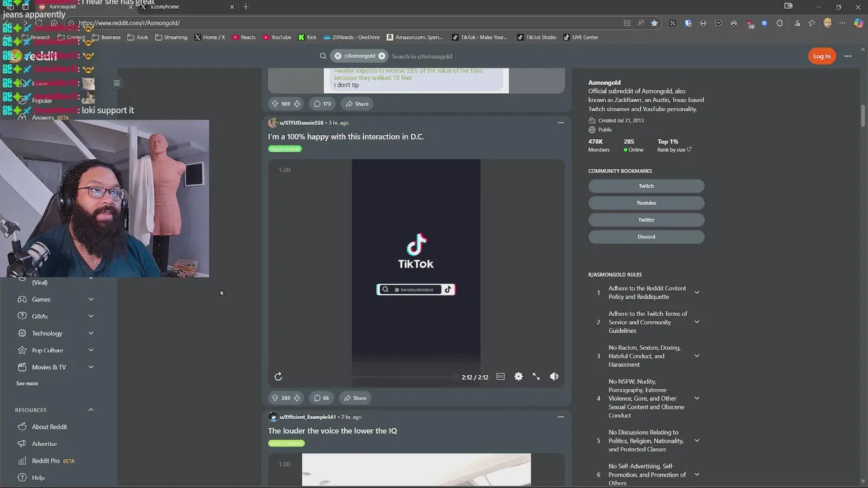This screenshot has width=868, height=488.
Task: Click the Log In button
Action: (x=822, y=56)
